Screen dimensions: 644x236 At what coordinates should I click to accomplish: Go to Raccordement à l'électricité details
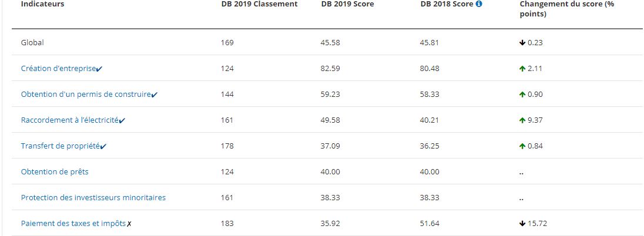pyautogui.click(x=69, y=120)
